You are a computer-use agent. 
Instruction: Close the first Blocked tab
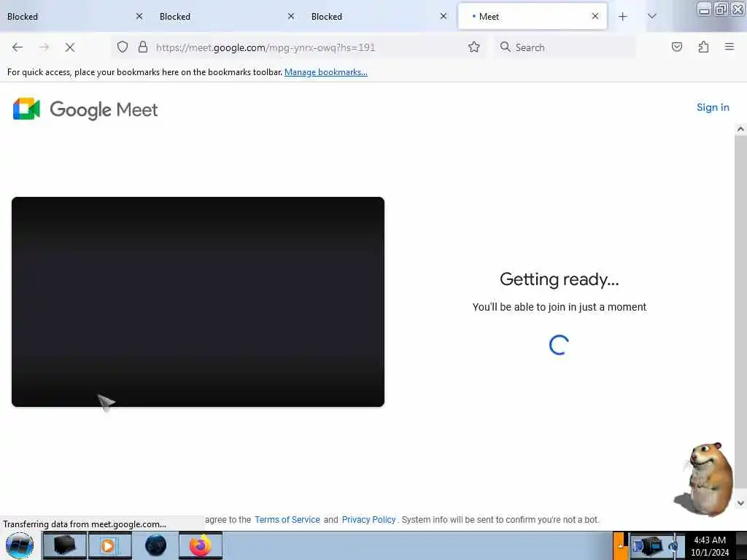coord(139,16)
